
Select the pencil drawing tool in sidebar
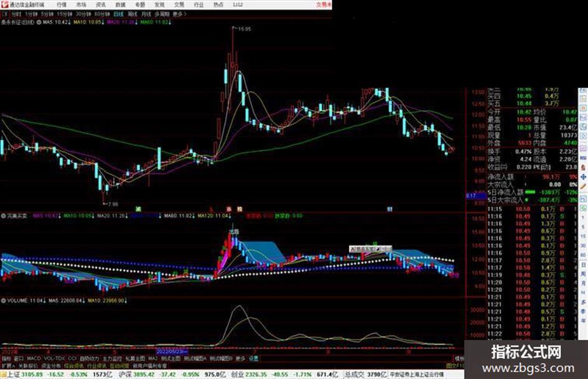pyautogui.click(x=583, y=186)
